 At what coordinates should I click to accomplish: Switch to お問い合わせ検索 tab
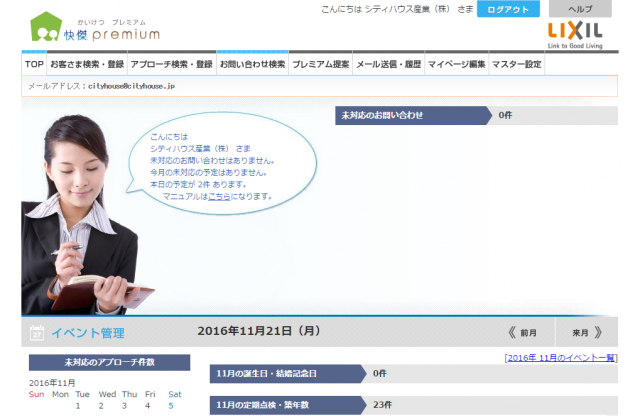(252, 64)
